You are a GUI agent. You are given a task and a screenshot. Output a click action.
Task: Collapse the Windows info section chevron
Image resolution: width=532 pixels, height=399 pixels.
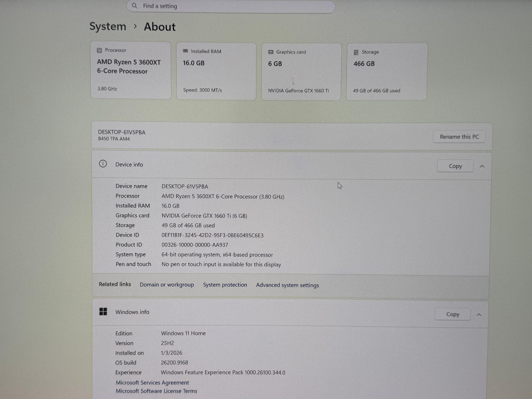coord(479,315)
